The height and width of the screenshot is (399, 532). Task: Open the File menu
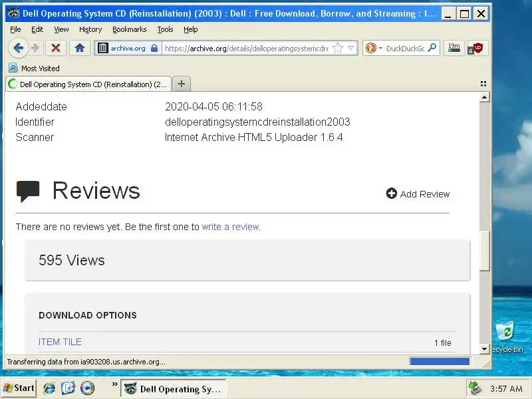pyautogui.click(x=15, y=29)
